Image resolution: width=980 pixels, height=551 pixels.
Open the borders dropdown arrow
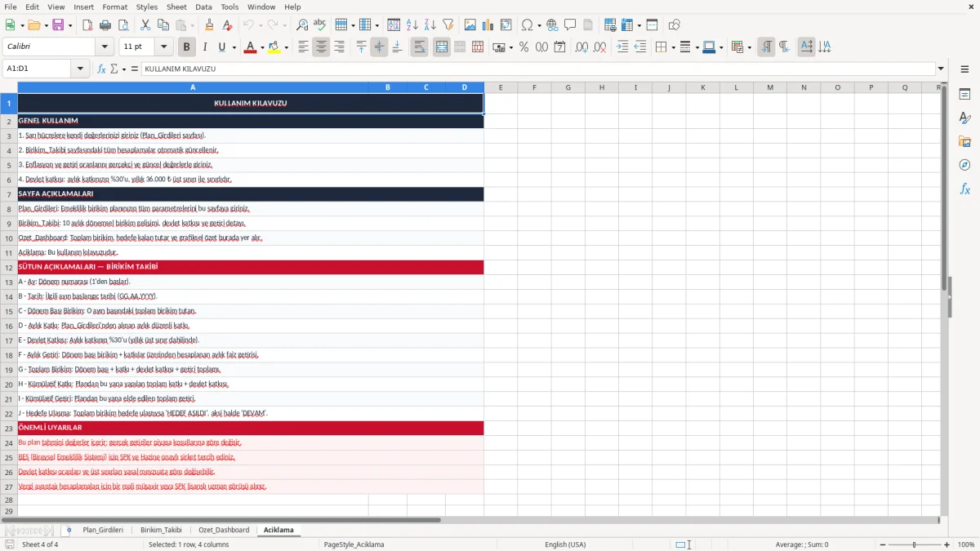coord(672,47)
